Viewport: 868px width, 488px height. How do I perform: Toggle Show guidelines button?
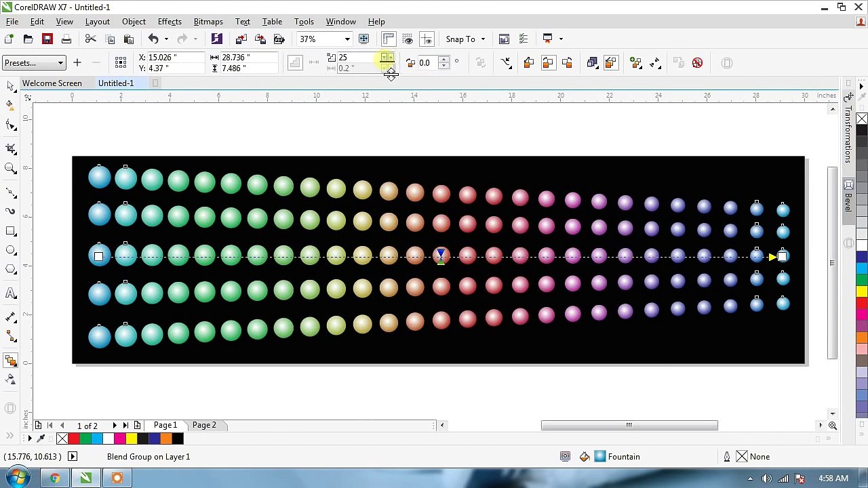pyautogui.click(x=427, y=39)
